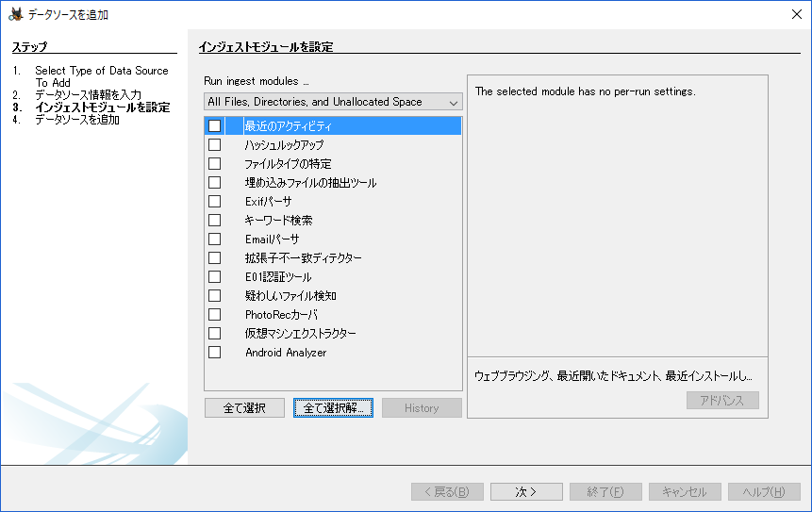The width and height of the screenshot is (812, 512).
Task: Select the PhotoRecカーバ module name
Action: (282, 315)
